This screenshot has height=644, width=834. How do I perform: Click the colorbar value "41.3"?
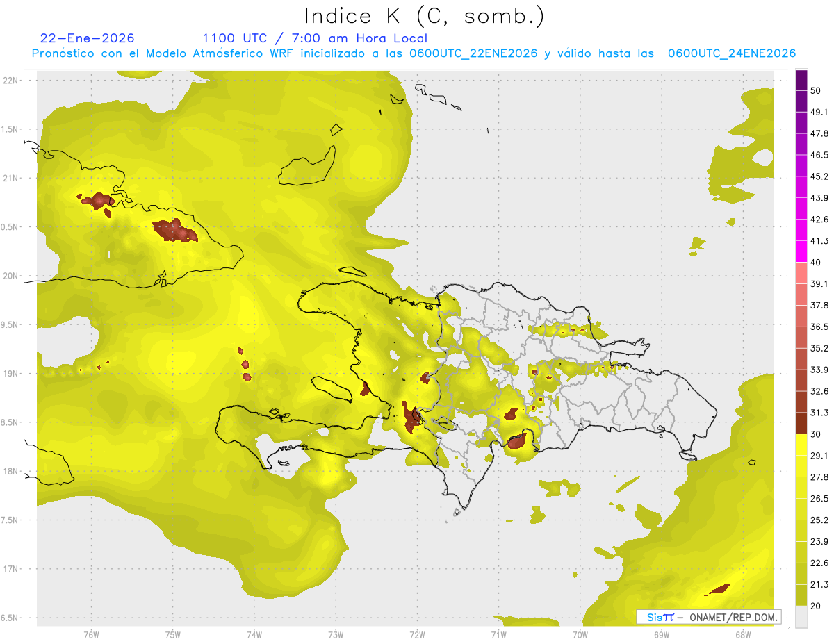[819, 241]
